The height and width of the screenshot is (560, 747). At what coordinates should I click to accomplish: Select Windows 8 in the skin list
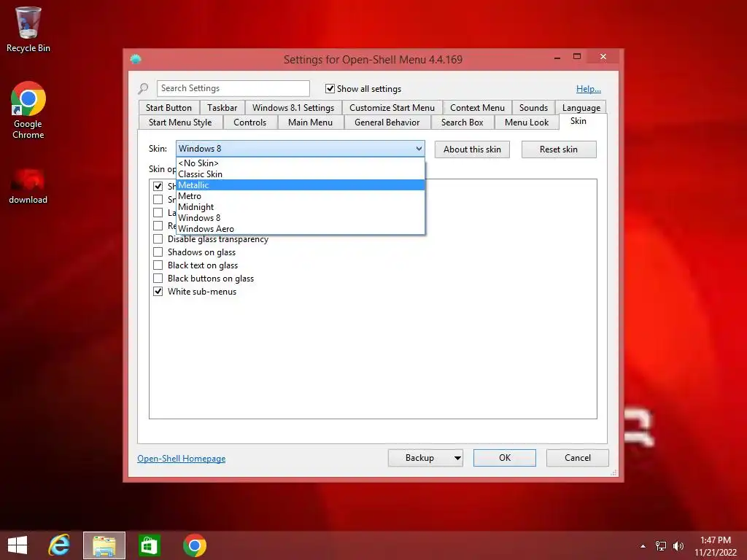pyautogui.click(x=300, y=218)
